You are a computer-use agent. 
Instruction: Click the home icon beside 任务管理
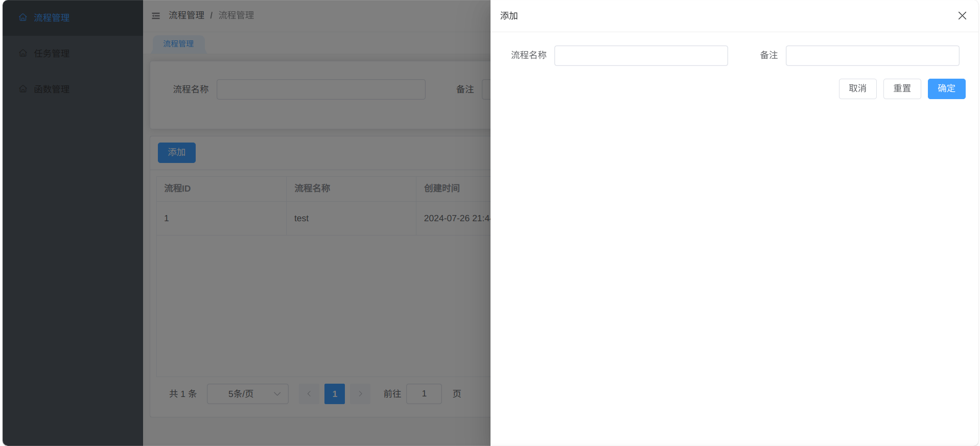pyautogui.click(x=23, y=53)
